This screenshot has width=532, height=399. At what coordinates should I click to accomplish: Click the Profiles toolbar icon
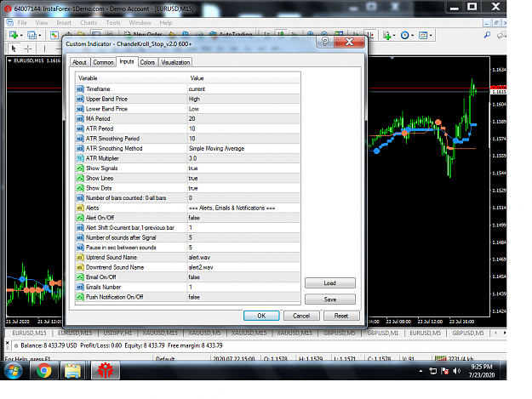tap(31, 35)
